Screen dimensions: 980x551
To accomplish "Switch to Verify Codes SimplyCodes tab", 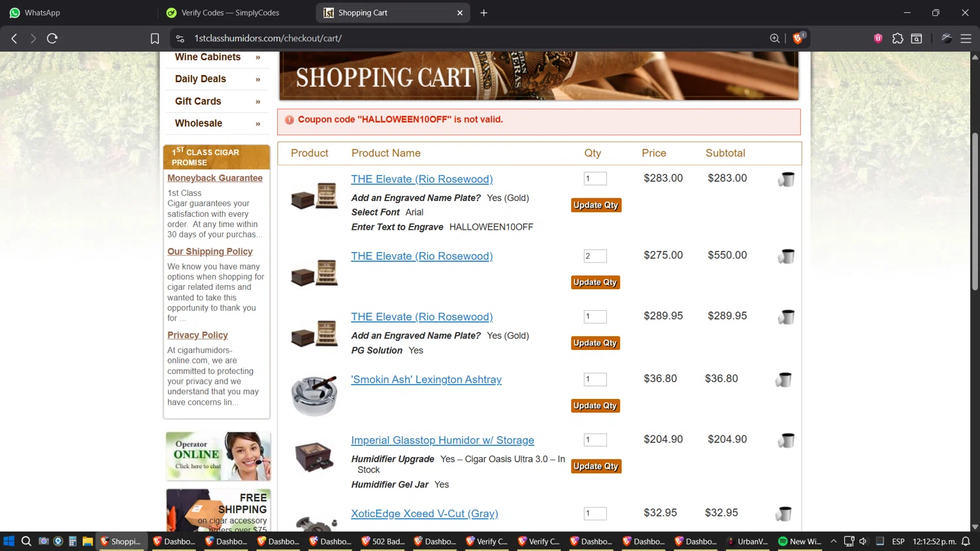I will [x=237, y=12].
